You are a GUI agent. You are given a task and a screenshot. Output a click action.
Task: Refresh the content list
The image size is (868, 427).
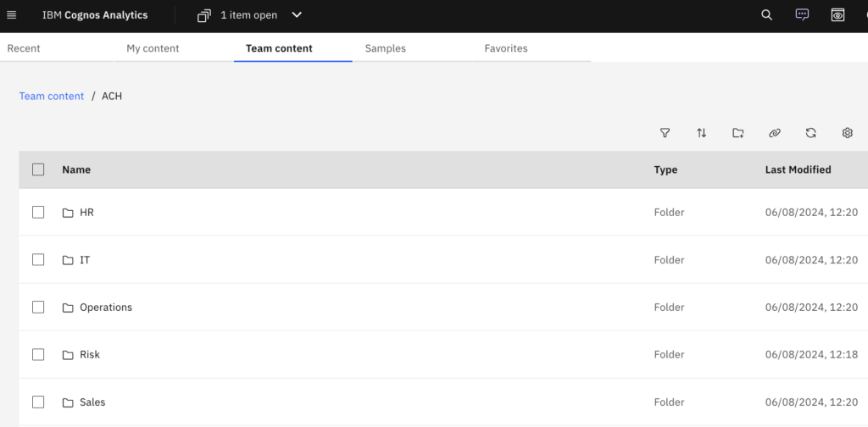pos(811,133)
